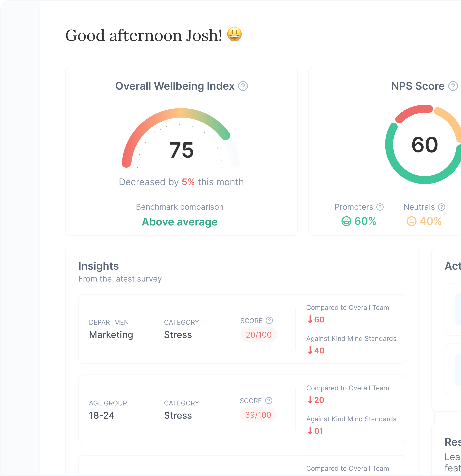Image resolution: width=461 pixels, height=476 pixels.
Task: Open the 18-24 Stress insight card
Action: click(242, 409)
